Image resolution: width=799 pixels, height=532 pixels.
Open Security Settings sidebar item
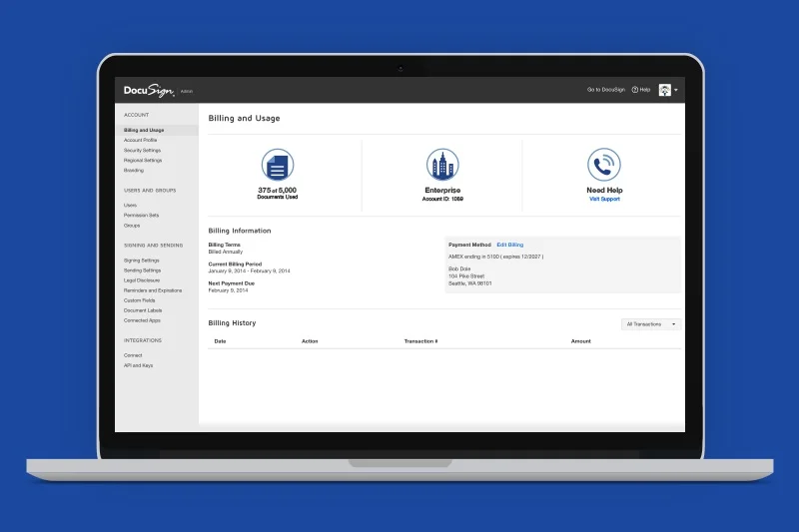coord(142,150)
